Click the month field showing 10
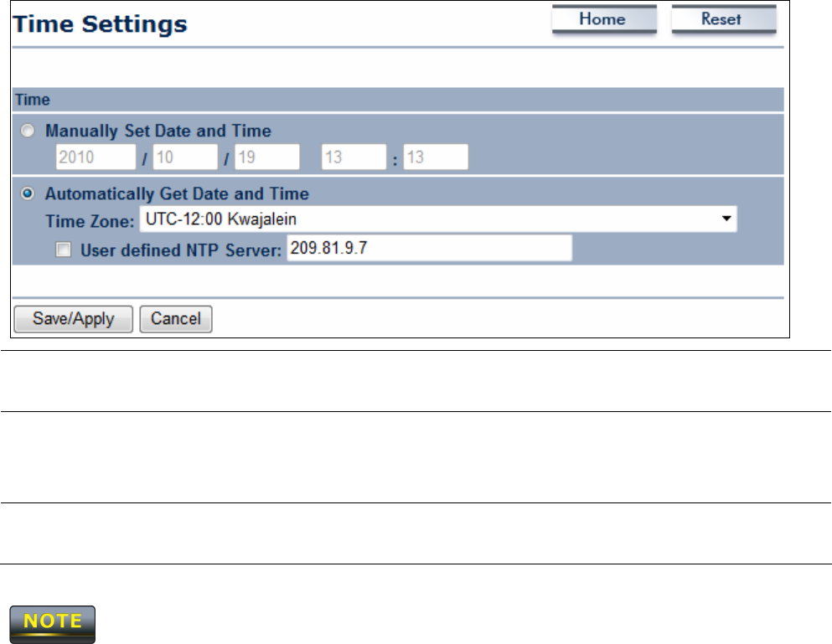The image size is (832, 644). tap(185, 157)
